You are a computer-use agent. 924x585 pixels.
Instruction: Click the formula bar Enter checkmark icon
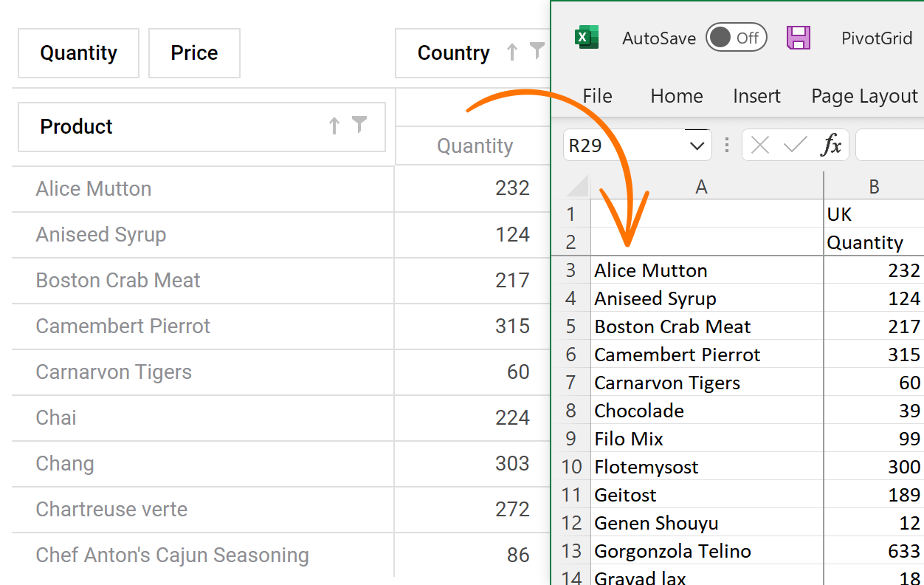click(795, 146)
